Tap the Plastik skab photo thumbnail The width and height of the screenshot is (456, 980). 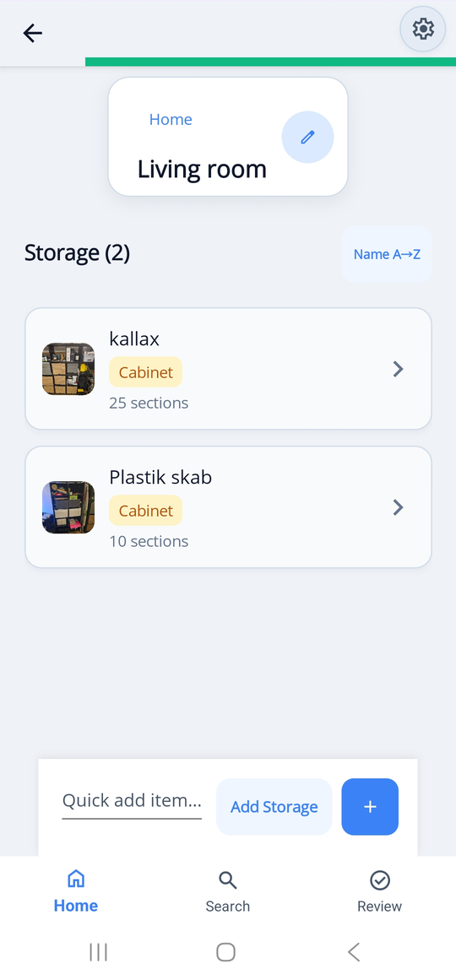68,506
